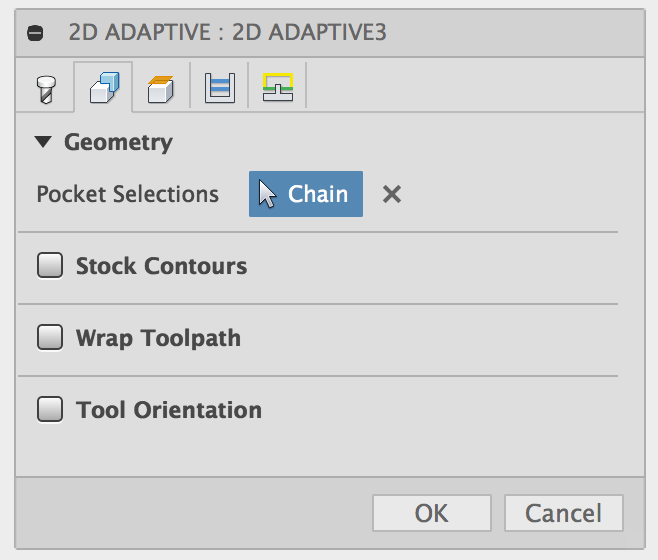Click the Stock Contours label text
Viewport: 658px width, 560px height.
point(161,266)
